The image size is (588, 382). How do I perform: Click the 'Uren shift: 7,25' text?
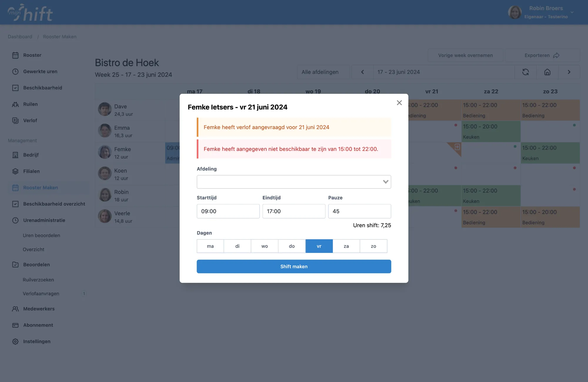coord(372,225)
